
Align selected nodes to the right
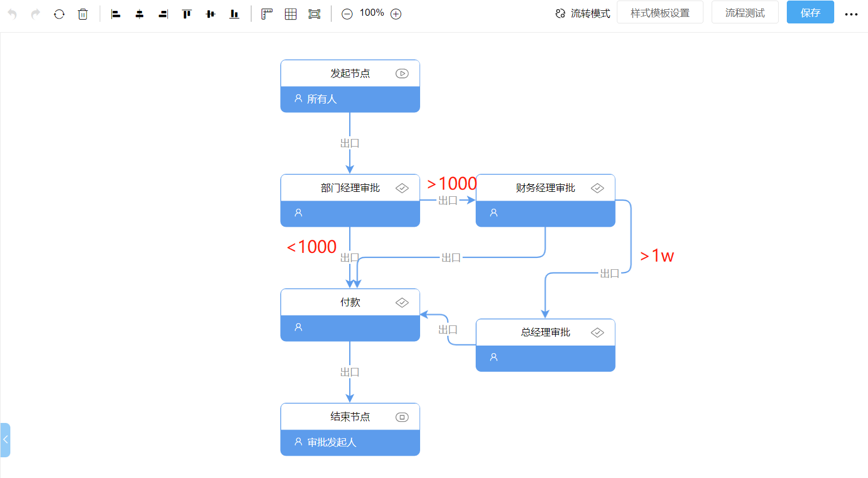(163, 14)
